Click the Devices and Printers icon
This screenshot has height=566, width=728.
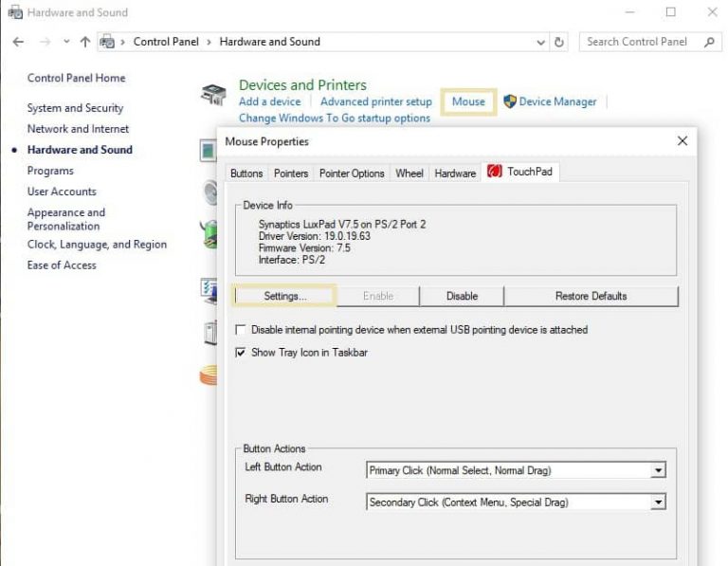pyautogui.click(x=213, y=94)
